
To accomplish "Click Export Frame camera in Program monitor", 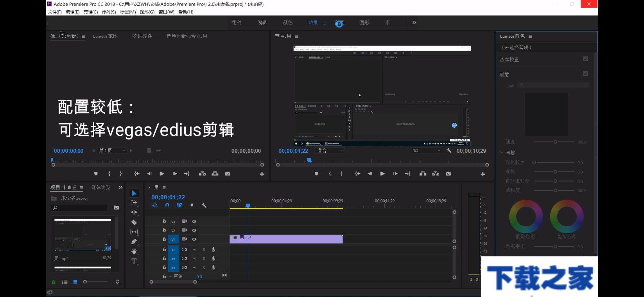I will (x=448, y=174).
